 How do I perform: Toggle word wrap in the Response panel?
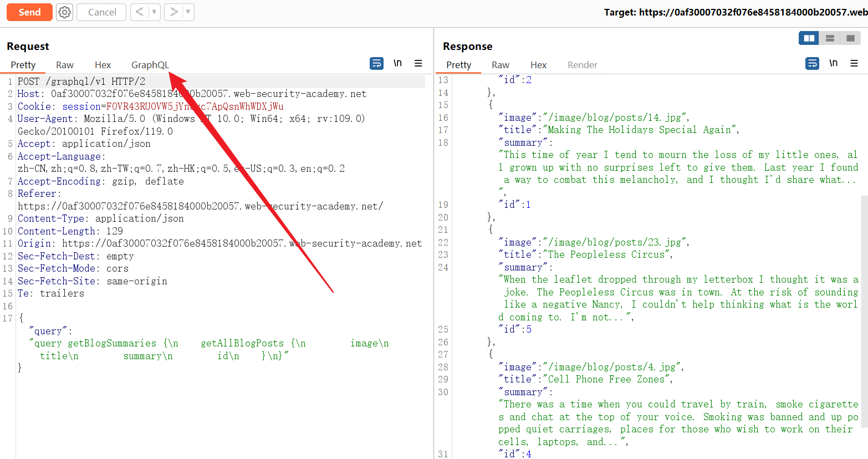[812, 63]
